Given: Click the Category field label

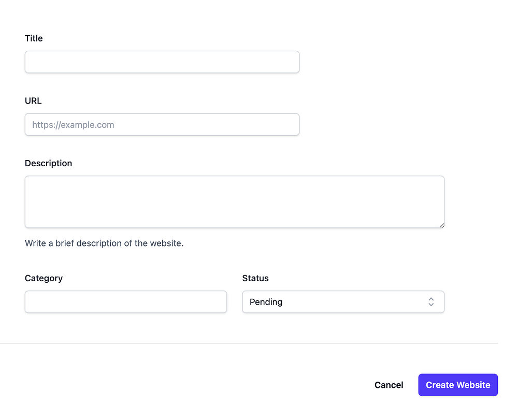Looking at the screenshot, I should (44, 278).
